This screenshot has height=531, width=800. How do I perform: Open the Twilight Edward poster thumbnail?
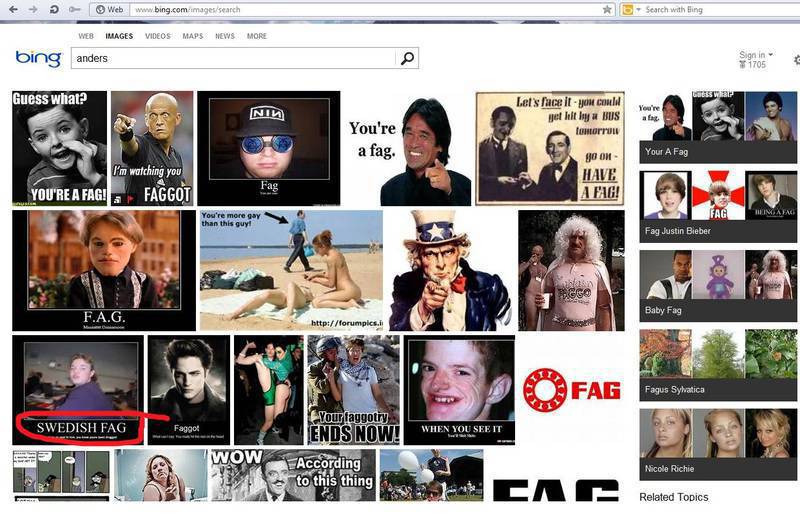(x=189, y=390)
